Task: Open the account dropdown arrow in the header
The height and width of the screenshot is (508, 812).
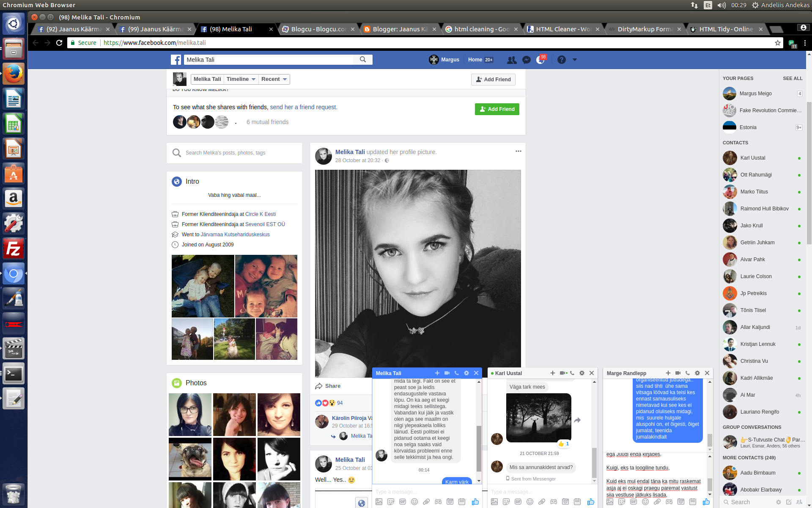Action: pyautogui.click(x=575, y=60)
